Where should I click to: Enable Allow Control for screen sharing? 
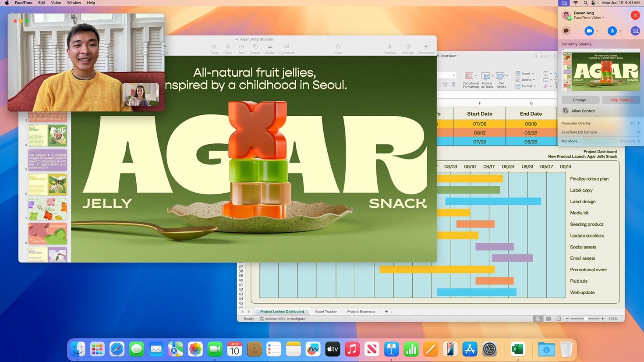(x=582, y=111)
